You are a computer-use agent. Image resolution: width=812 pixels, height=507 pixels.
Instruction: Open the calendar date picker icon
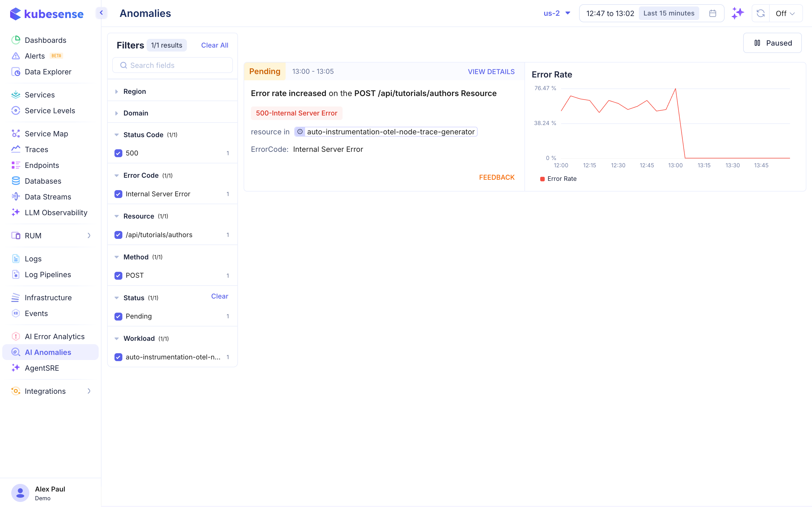[x=713, y=14]
